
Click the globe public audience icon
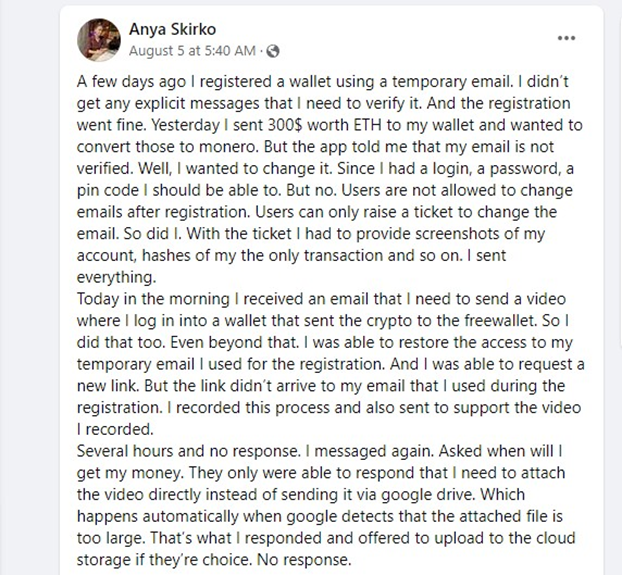tap(273, 51)
